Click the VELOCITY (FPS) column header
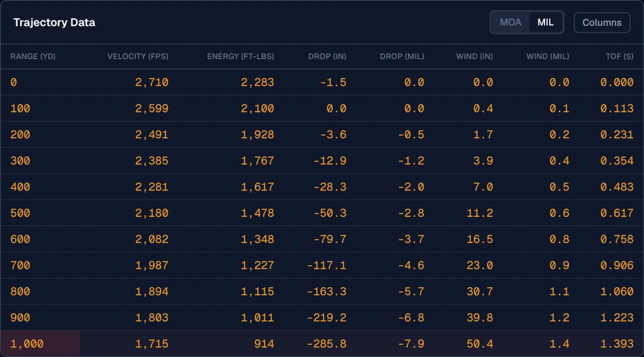This screenshot has width=644, height=357. click(x=138, y=56)
